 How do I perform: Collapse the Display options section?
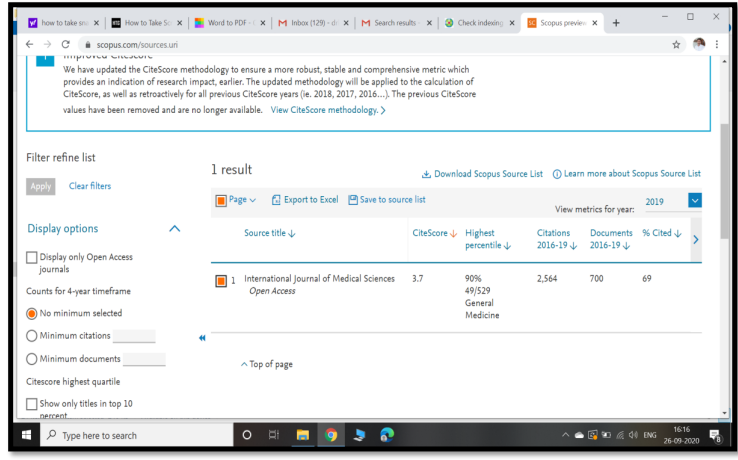(x=175, y=229)
